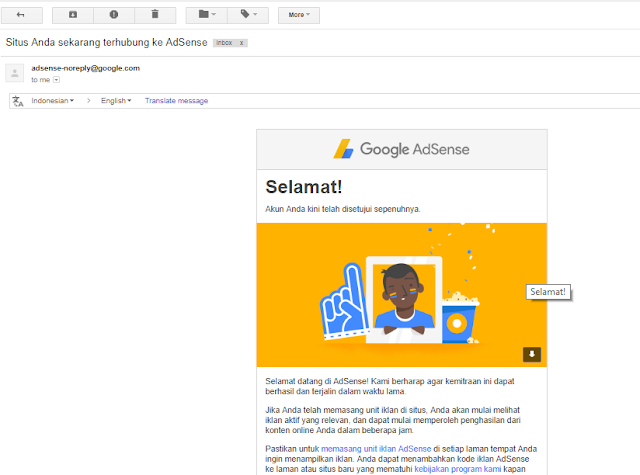The width and height of the screenshot is (640, 475).
Task: Click the Translate message link
Action: [x=176, y=100]
